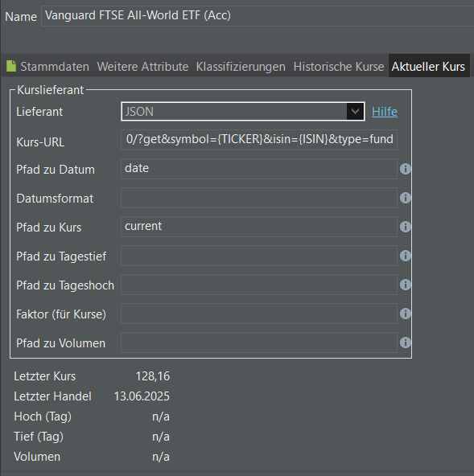Select the Historische Kurse tab

click(339, 67)
